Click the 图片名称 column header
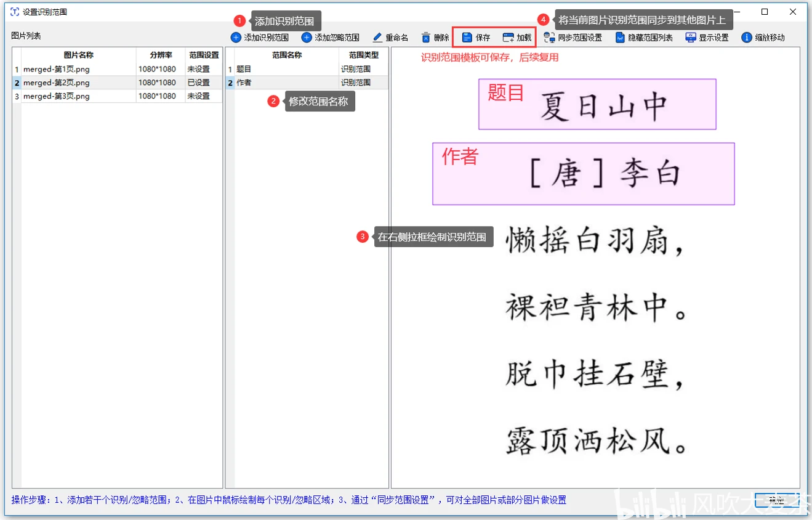The height and width of the screenshot is (520, 812). pos(79,55)
